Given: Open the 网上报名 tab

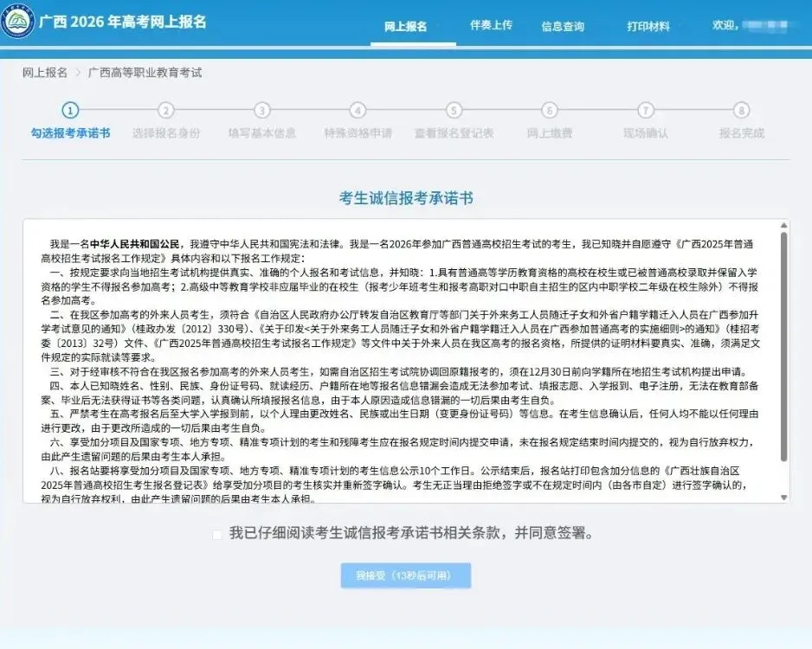Looking at the screenshot, I should point(405,26).
